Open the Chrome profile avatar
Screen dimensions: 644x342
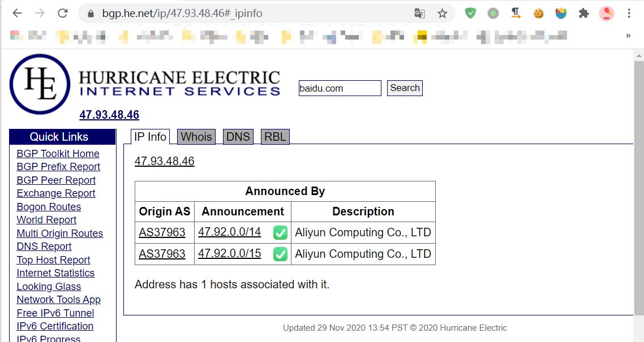point(607,14)
